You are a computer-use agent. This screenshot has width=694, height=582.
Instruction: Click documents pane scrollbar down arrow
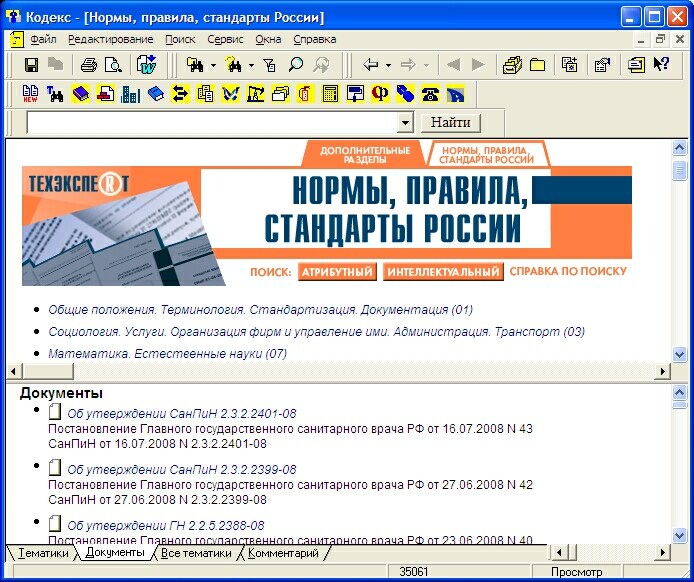tap(679, 536)
